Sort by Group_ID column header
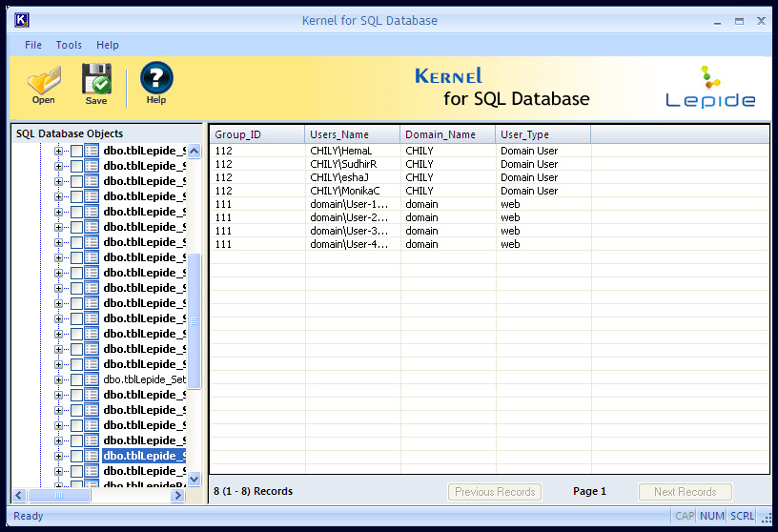Screen dimensions: 778x532 tap(257, 134)
